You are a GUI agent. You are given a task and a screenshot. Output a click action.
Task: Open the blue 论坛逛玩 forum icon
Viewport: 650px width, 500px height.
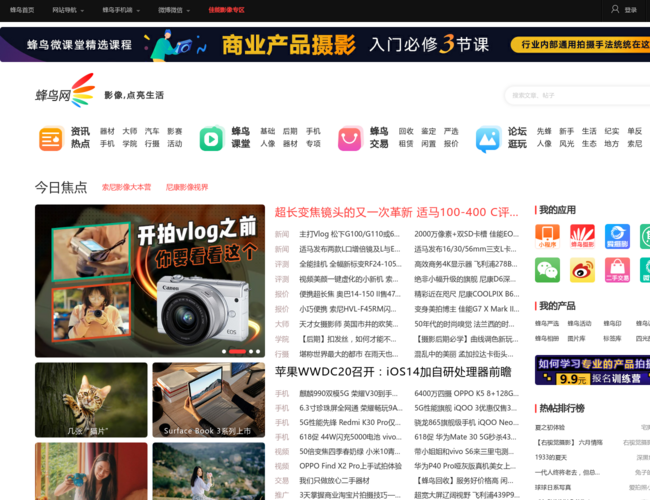point(488,138)
